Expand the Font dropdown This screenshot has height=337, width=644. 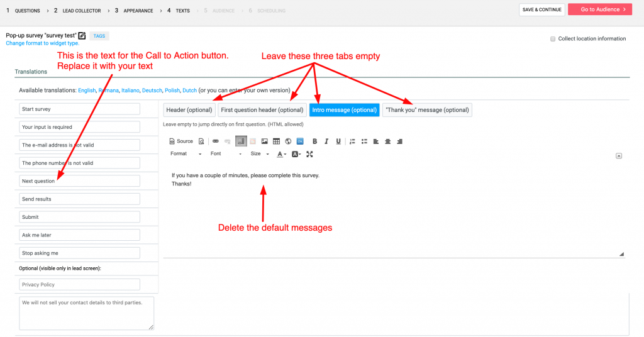226,154
